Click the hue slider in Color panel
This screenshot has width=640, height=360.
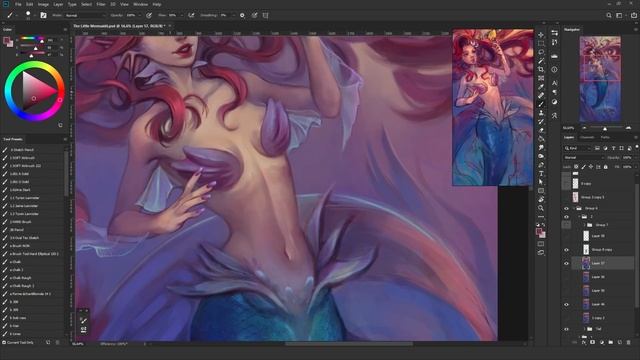point(32,38)
